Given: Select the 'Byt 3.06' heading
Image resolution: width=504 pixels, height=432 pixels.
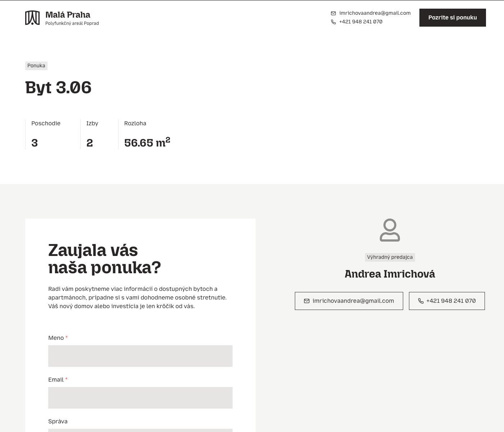Looking at the screenshot, I should [58, 87].
